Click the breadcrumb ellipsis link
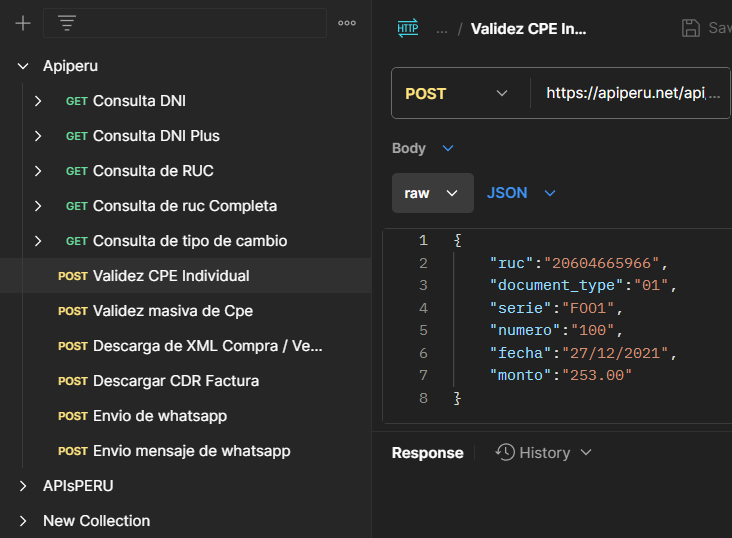This screenshot has height=538, width=732. [441, 29]
